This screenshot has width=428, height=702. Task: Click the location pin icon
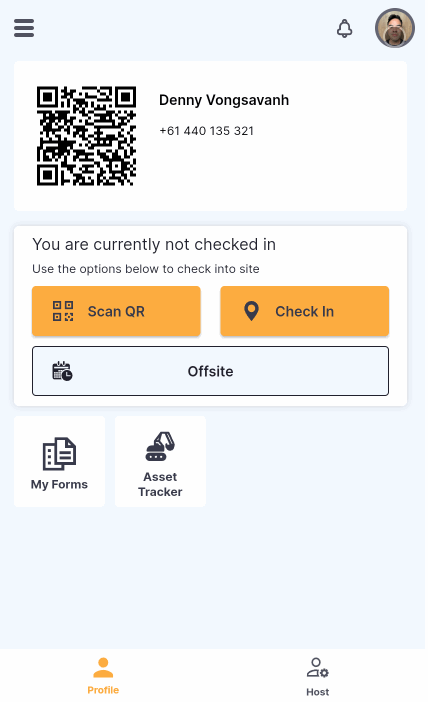[x=252, y=311]
